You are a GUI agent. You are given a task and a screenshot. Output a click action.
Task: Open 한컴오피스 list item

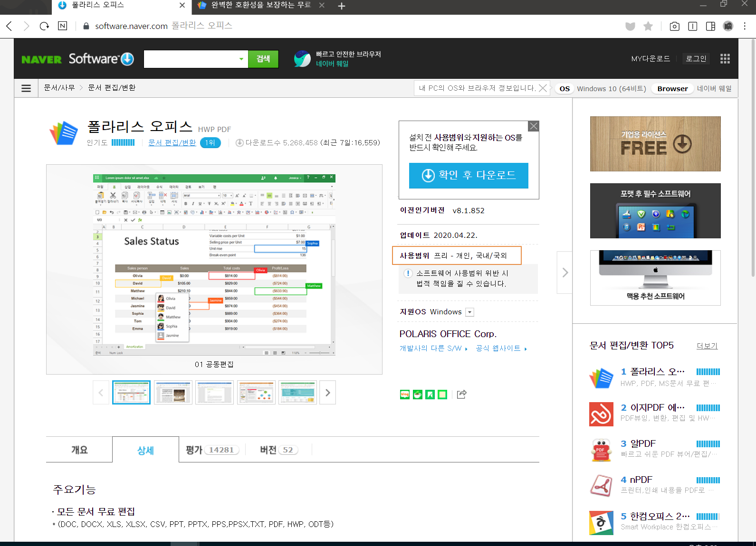click(654, 522)
